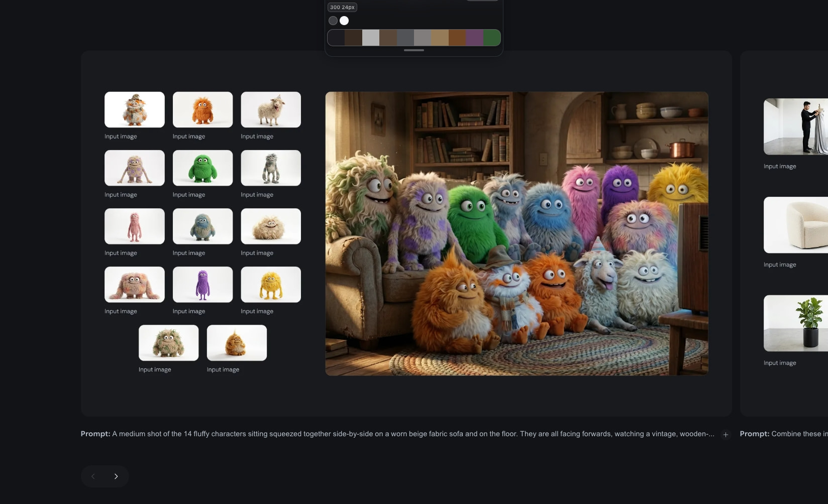Pick the tan swatch in the palette bar

pyautogui.click(x=440, y=38)
